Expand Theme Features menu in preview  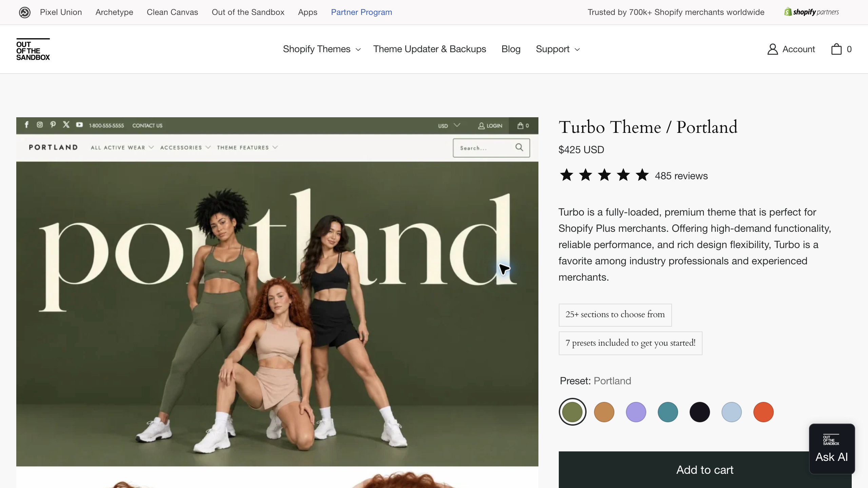click(248, 148)
